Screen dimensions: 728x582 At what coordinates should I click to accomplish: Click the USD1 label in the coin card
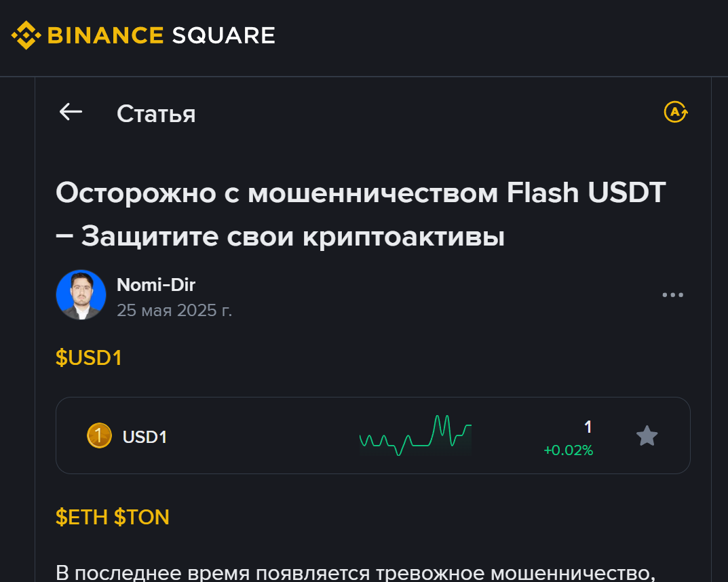pyautogui.click(x=145, y=437)
